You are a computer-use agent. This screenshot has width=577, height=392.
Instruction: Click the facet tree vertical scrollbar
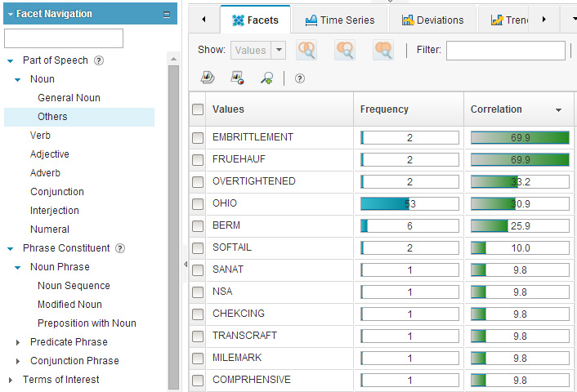[174, 226]
